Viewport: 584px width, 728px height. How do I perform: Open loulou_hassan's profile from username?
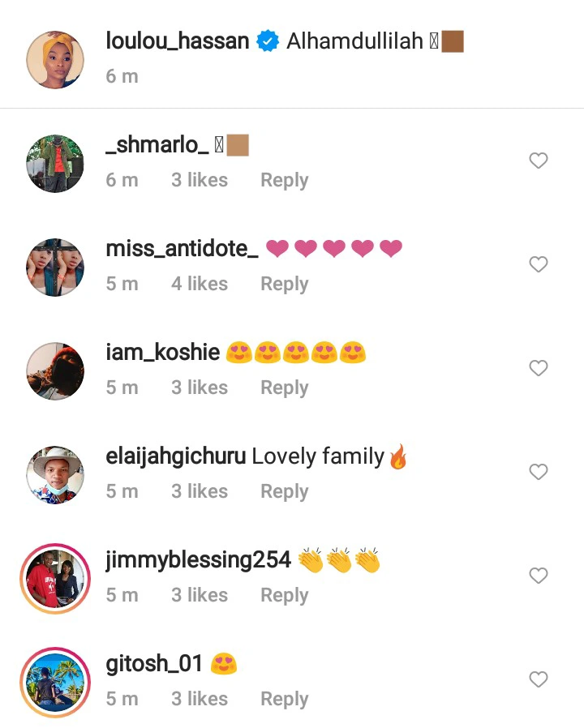[178, 41]
